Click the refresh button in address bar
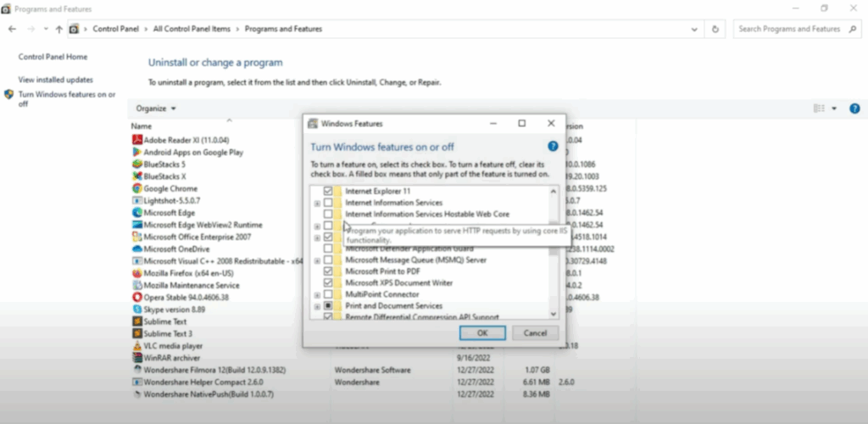The image size is (868, 424). coord(715,29)
